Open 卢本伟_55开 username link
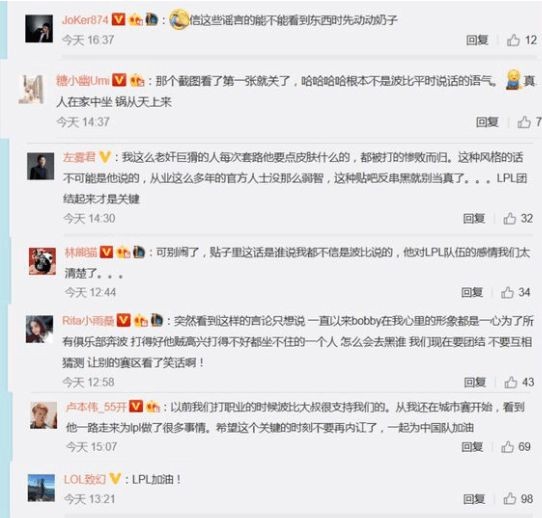542x518 pixels. tap(96, 407)
